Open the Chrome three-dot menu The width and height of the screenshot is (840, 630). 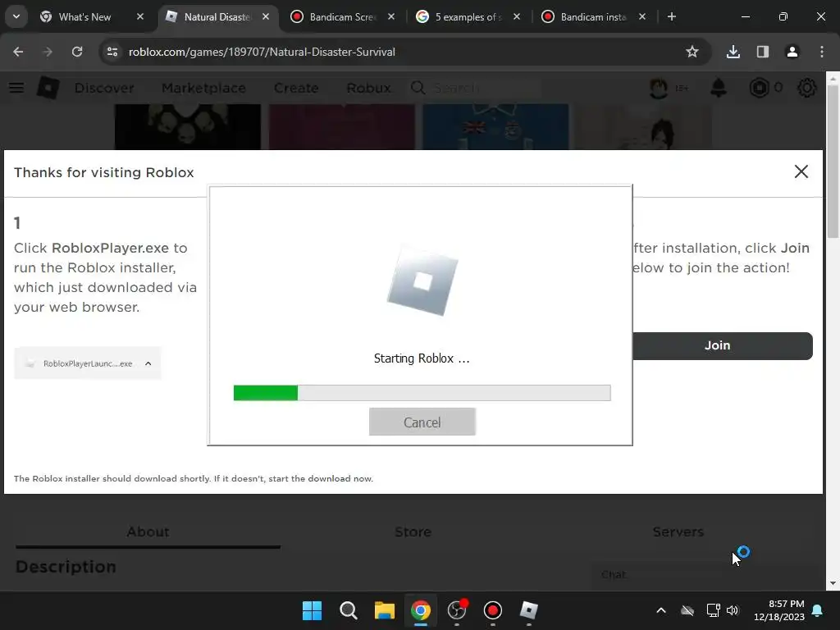point(822,52)
